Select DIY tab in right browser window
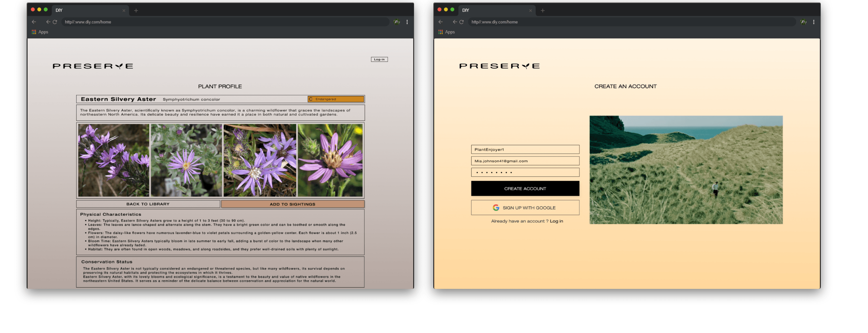This screenshot has width=868, height=333. (x=492, y=10)
